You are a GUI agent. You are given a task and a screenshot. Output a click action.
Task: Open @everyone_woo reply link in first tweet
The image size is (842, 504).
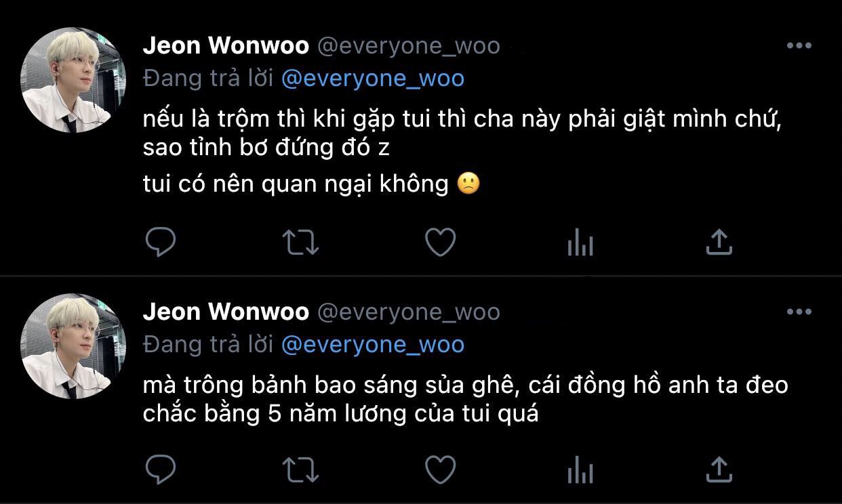[x=372, y=79]
